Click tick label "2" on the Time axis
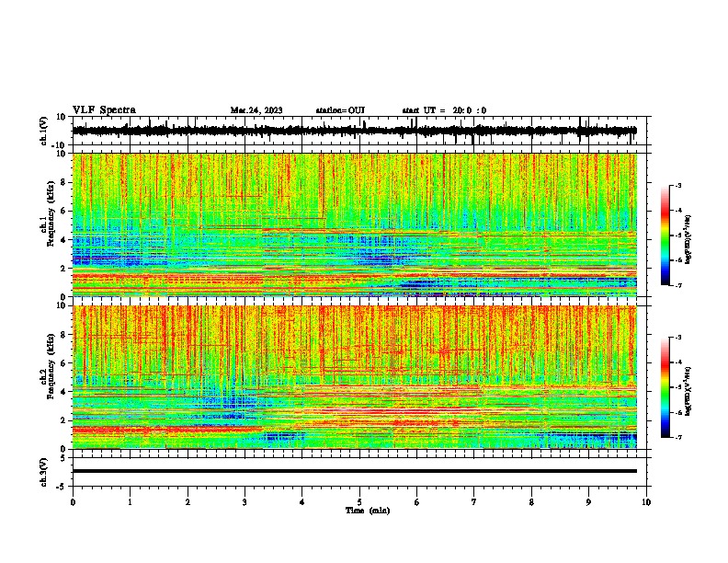The image size is (728, 563). (x=188, y=502)
